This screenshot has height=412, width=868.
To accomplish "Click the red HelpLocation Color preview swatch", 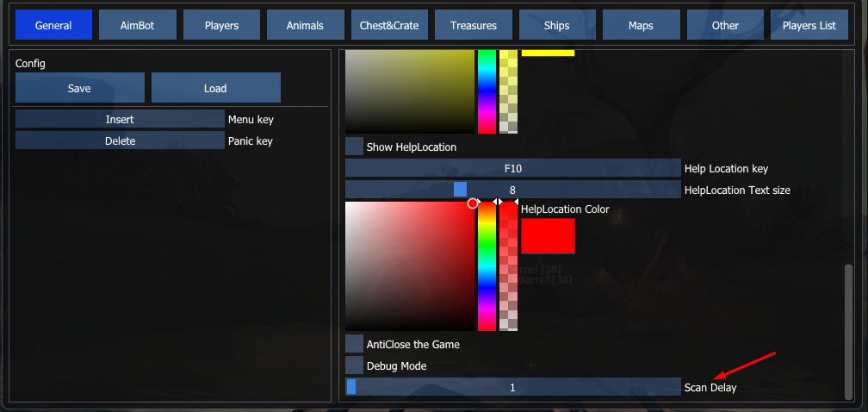I will pos(548,236).
